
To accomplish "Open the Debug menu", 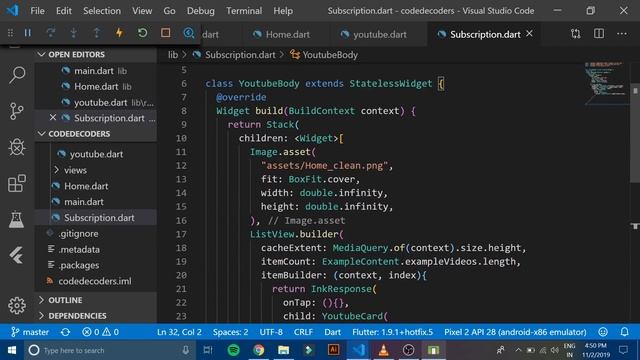I will coord(200,11).
